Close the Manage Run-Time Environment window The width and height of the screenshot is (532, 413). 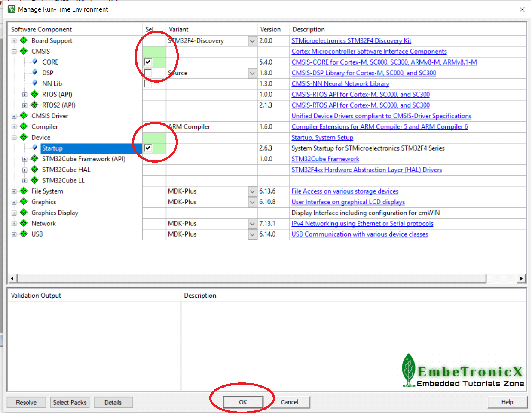click(522, 9)
